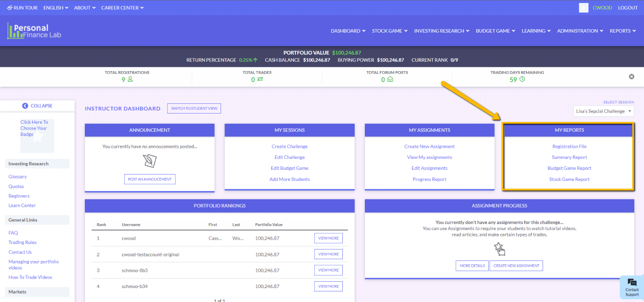Click View More for cwood row
The height and width of the screenshot is (302, 644).
point(328,238)
